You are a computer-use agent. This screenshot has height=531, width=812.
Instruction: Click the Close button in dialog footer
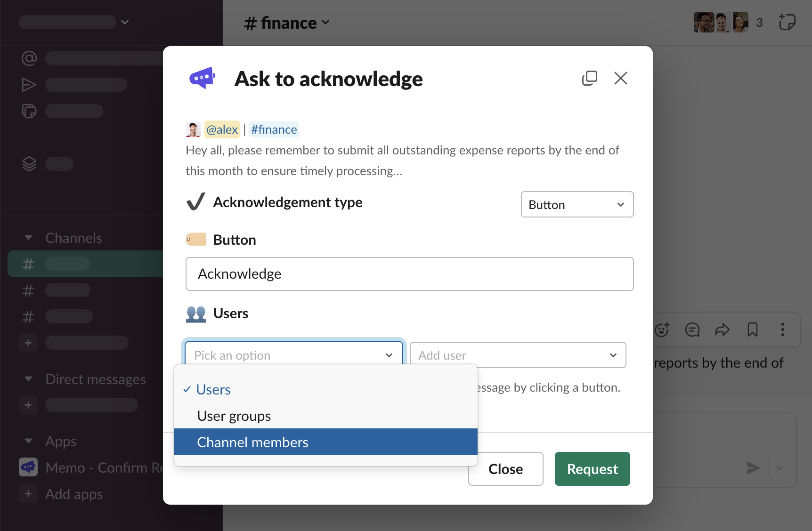(505, 469)
